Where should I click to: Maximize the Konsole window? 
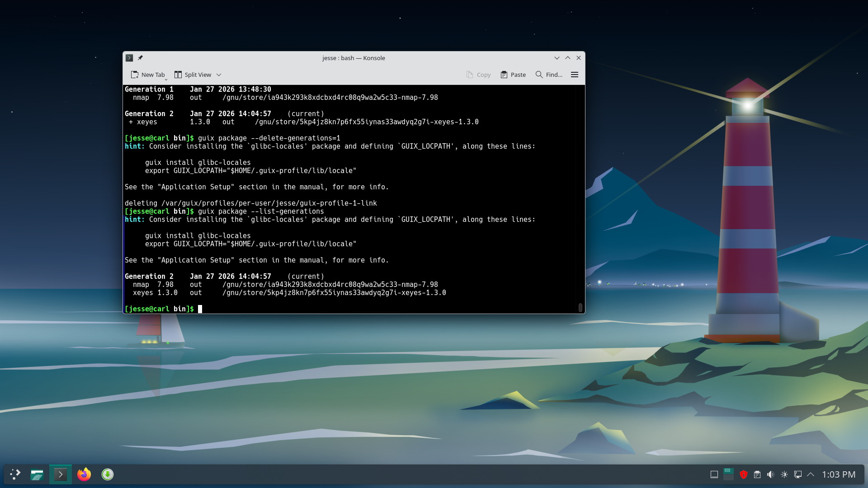pyautogui.click(x=568, y=58)
